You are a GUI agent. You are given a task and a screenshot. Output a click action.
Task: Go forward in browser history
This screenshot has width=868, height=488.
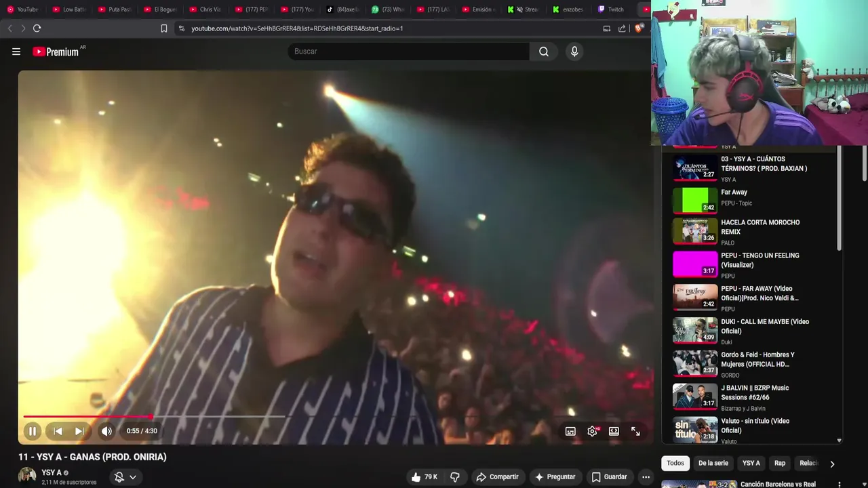tap(23, 28)
